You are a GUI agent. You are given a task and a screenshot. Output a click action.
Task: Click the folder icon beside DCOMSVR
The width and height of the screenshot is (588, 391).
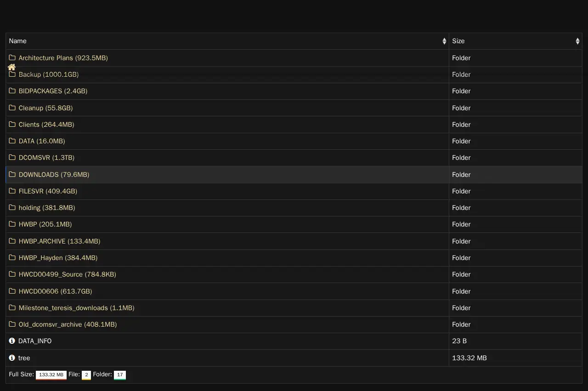coord(12,158)
